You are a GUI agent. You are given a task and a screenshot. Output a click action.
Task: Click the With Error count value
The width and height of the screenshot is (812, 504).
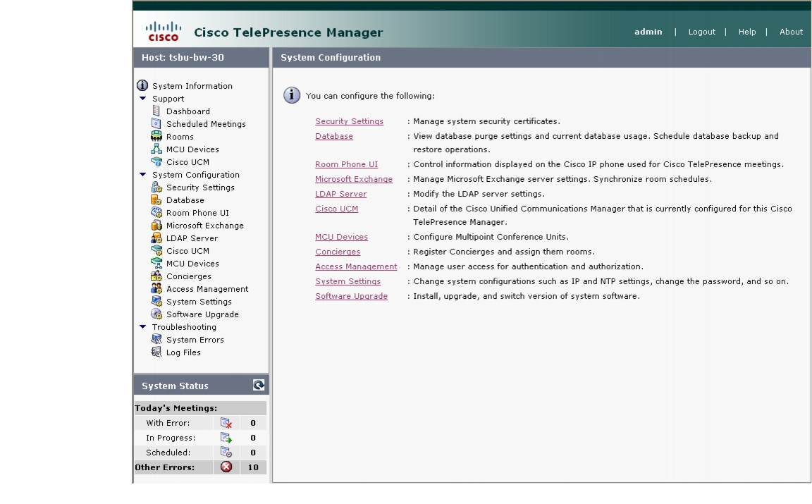(x=253, y=423)
